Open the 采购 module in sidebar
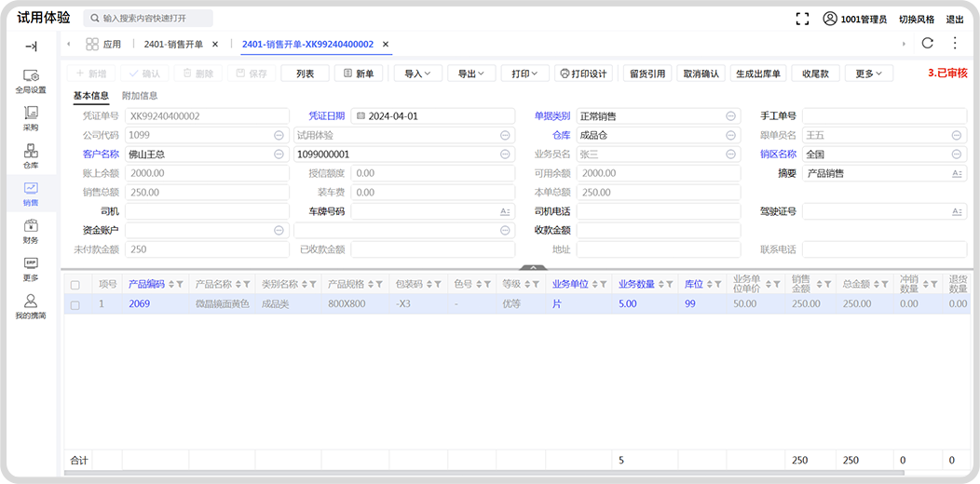Image resolution: width=980 pixels, height=484 pixels. click(32, 118)
